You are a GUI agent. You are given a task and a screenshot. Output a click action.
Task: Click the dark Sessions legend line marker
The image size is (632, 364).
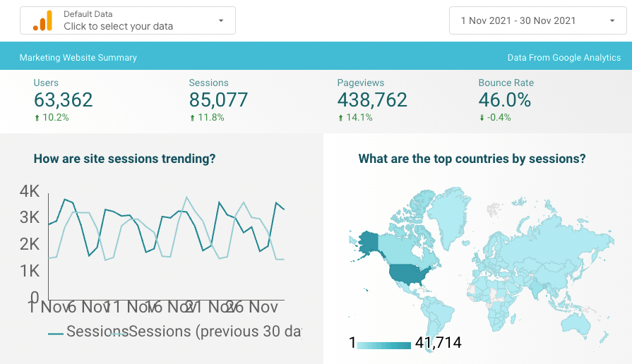click(x=56, y=334)
